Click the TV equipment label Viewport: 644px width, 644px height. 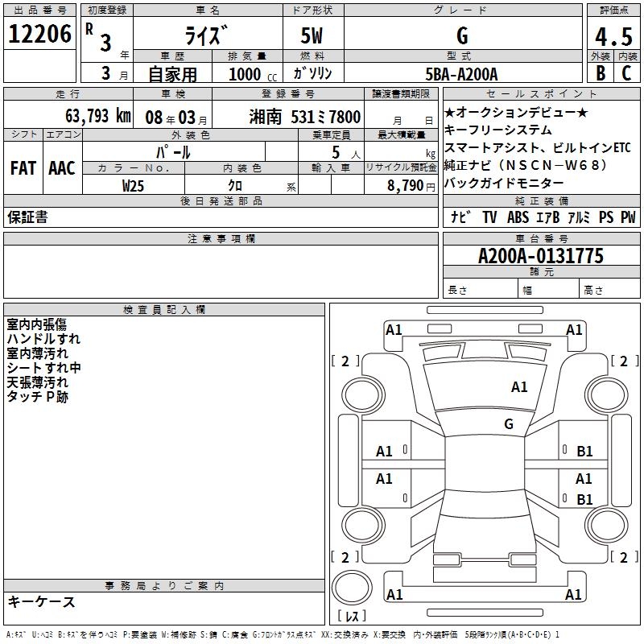(489, 217)
